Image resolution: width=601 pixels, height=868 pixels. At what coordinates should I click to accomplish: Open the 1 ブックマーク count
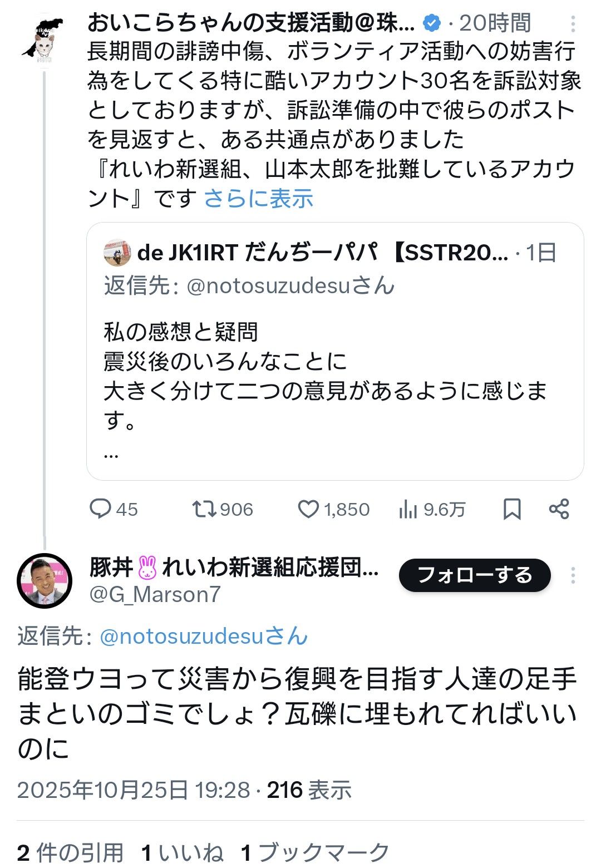[x=315, y=852]
